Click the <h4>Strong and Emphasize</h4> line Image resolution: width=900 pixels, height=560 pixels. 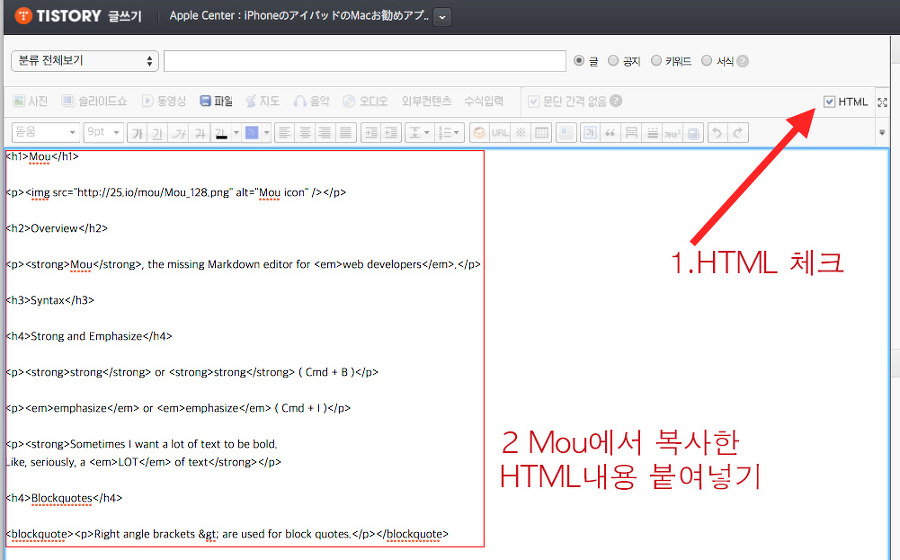pyautogui.click(x=89, y=336)
